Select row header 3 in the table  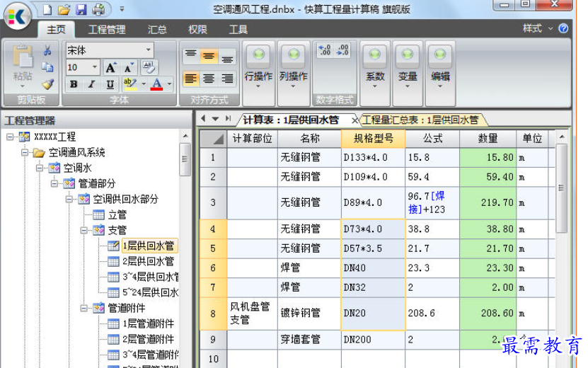213,202
